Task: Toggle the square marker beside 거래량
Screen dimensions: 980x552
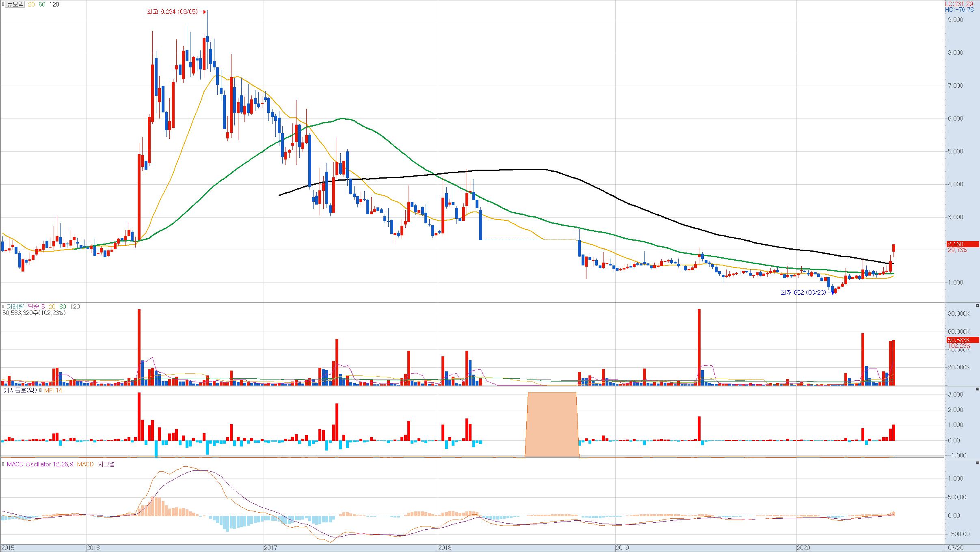Action: 4,307
